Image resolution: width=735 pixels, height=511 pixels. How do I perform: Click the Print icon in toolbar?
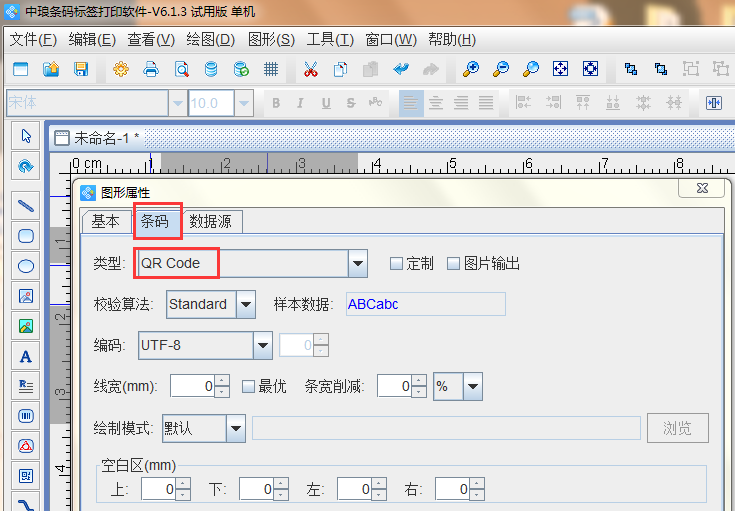coord(151,69)
